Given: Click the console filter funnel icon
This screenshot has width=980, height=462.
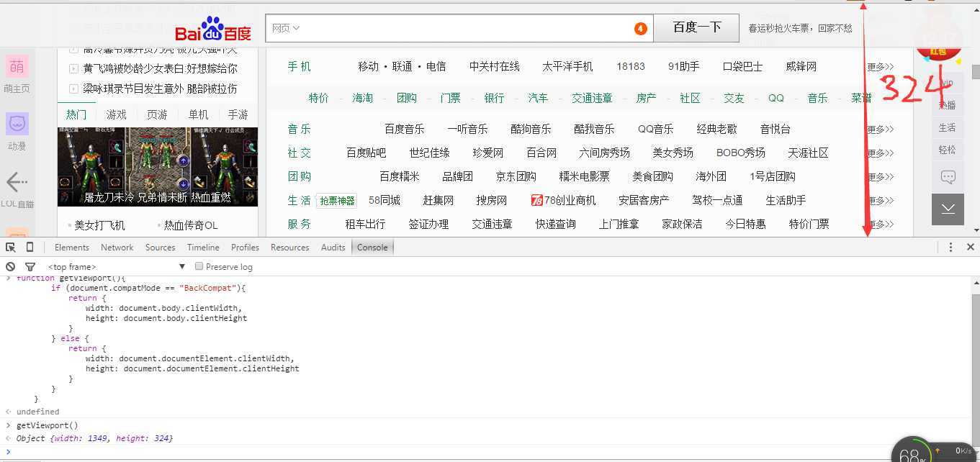Looking at the screenshot, I should (30, 266).
